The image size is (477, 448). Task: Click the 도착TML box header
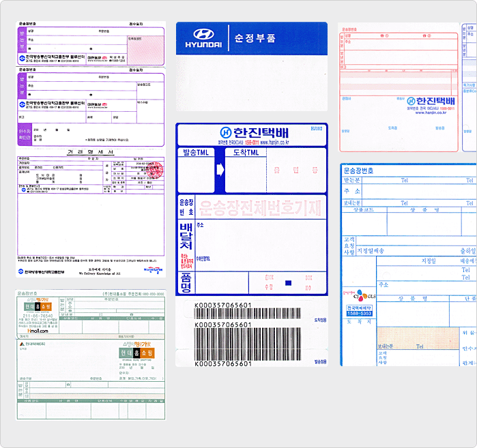click(246, 152)
